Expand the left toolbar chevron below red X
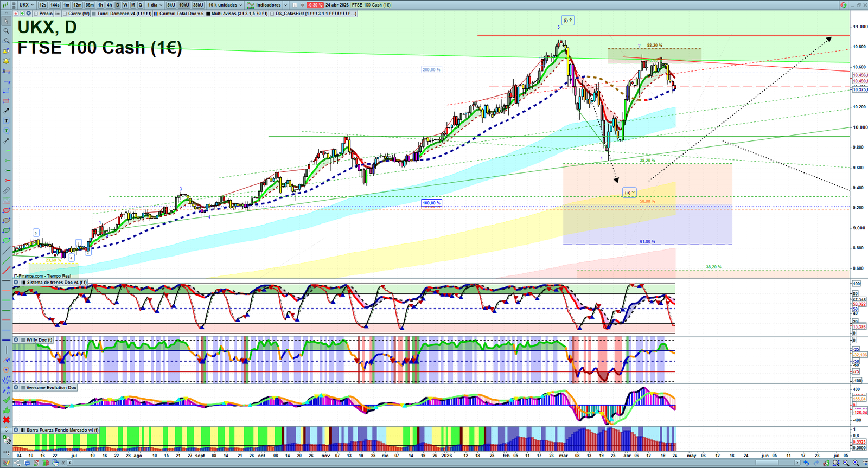The image size is (868, 468). tap(6, 431)
